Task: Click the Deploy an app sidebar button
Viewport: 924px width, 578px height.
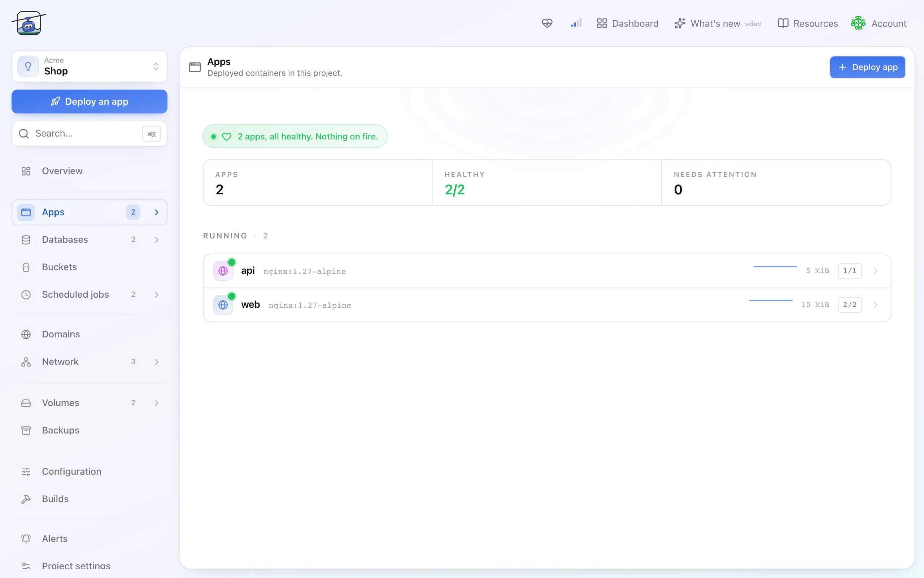Action: click(90, 101)
